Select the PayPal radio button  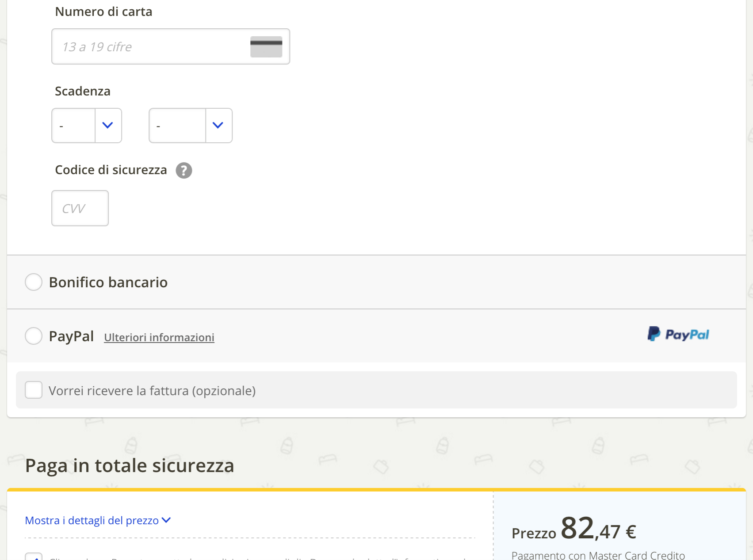34,336
